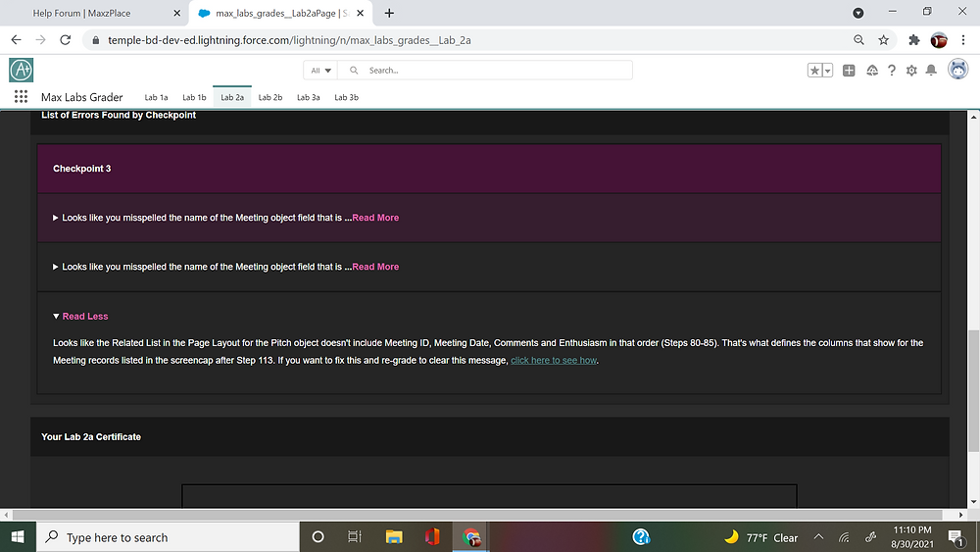980x552 pixels.
Task: Switch to the Lab 1a tab
Action: pyautogui.click(x=156, y=97)
